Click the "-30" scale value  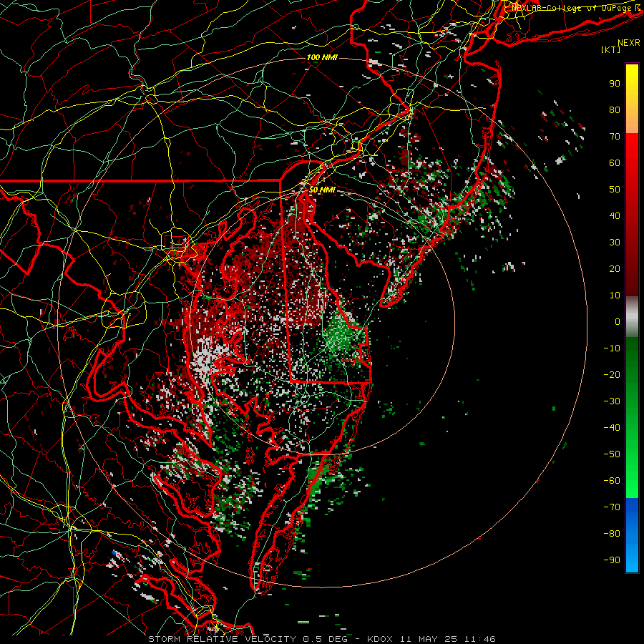click(612, 401)
